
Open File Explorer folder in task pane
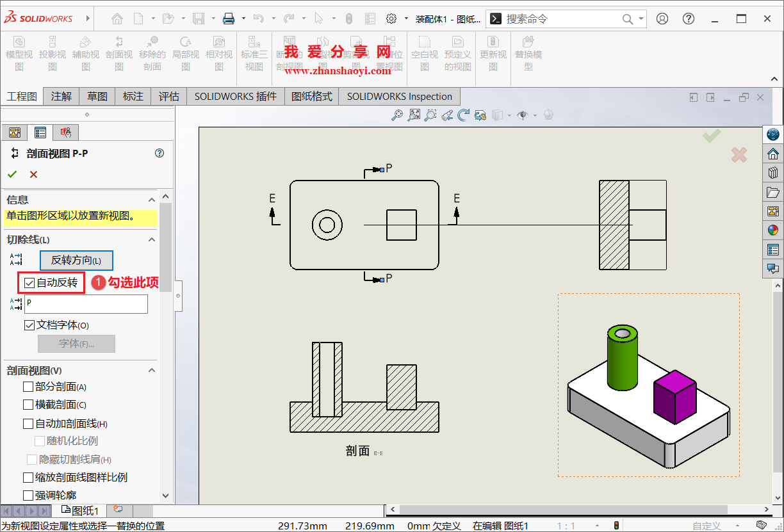[773, 192]
